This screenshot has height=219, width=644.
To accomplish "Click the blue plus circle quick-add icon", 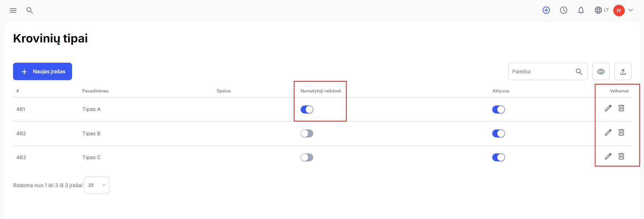I will [546, 10].
